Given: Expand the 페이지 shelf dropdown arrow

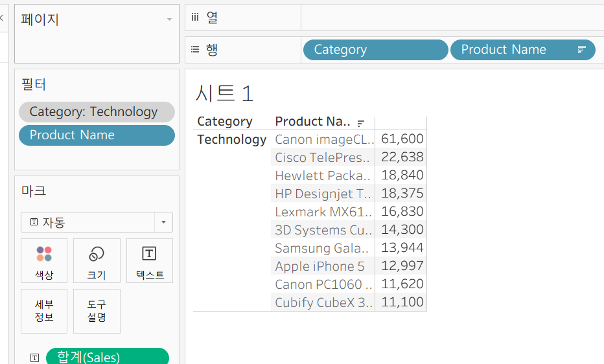Looking at the screenshot, I should 169,19.
